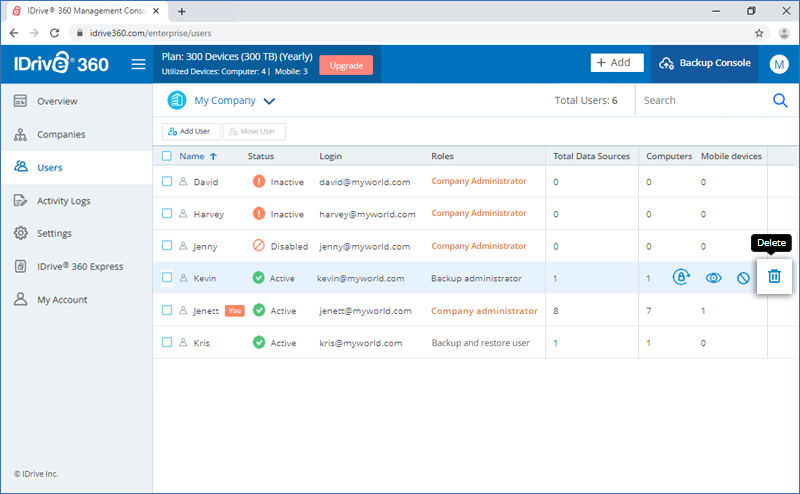Image resolution: width=800 pixels, height=494 pixels.
Task: Check the box for Jenett
Action: [x=167, y=310]
